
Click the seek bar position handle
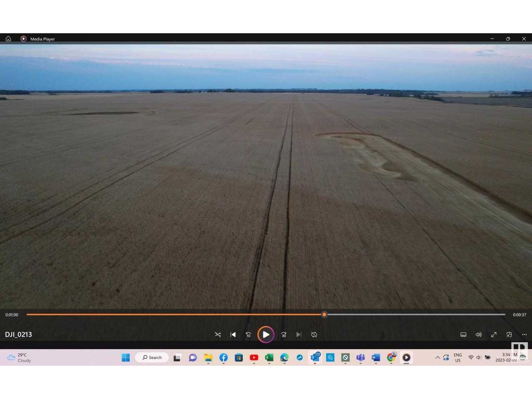(x=324, y=315)
